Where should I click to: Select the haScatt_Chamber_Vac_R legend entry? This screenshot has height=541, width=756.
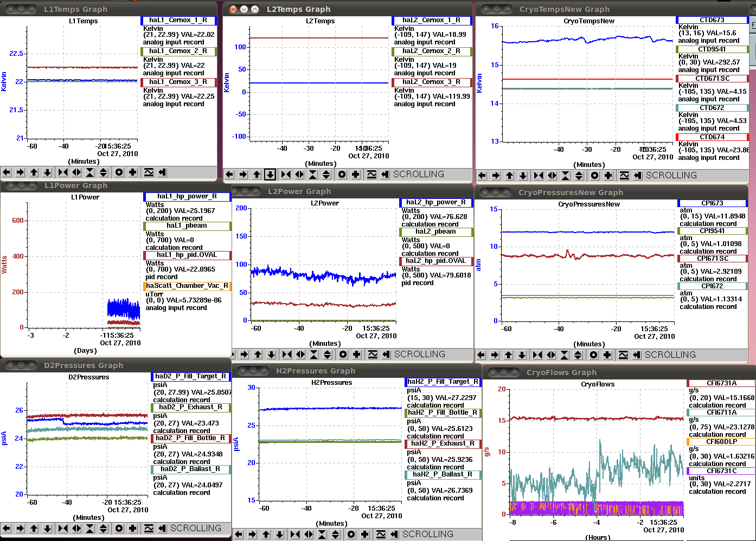click(x=187, y=286)
